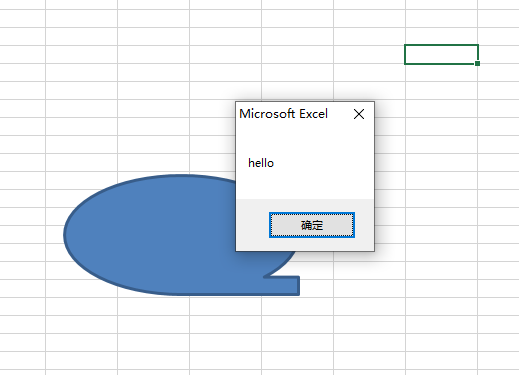The height and width of the screenshot is (375, 519).
Task: Select the cell directly left of selected cell
Action: pos(369,54)
